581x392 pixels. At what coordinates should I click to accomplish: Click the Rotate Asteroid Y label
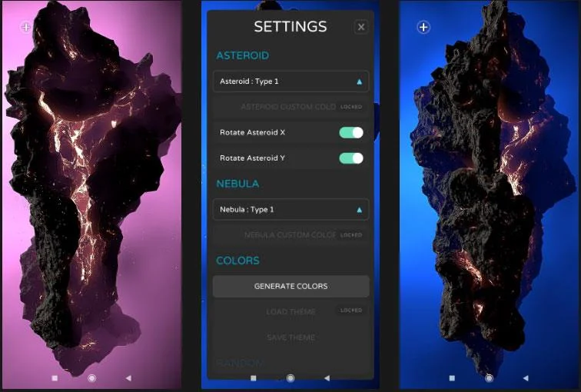click(x=252, y=158)
